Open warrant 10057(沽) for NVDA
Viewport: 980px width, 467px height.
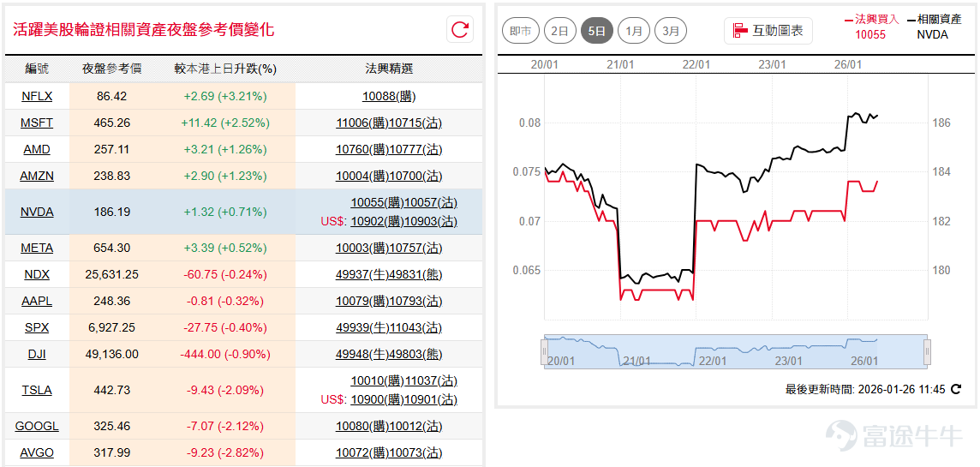(x=431, y=202)
